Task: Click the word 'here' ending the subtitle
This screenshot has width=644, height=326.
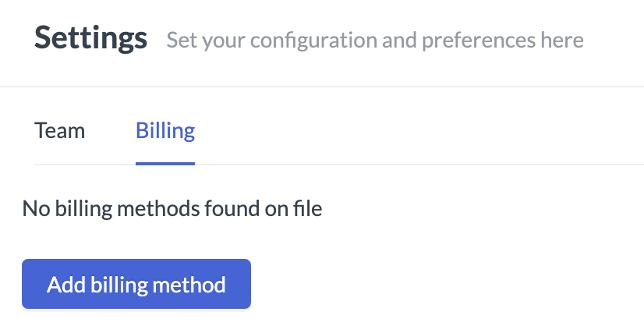Action: (562, 41)
